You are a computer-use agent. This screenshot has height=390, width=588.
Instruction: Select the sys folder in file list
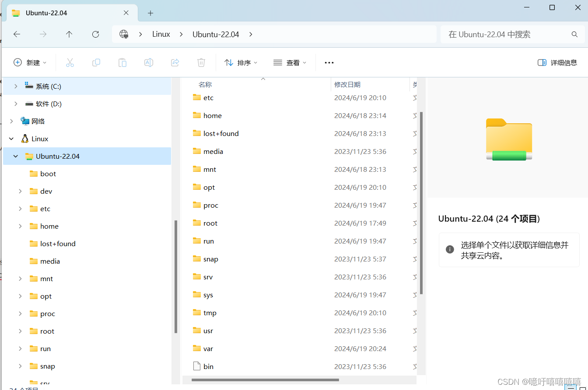coord(208,295)
